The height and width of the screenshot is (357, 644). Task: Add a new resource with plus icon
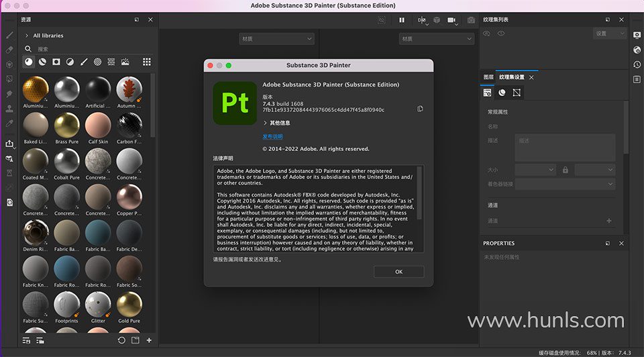point(149,340)
